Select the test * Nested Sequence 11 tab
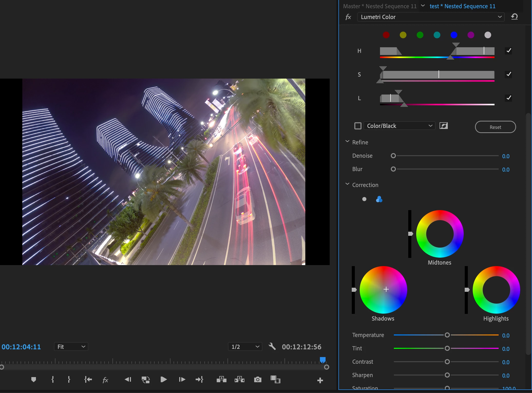Viewport: 532px width, 393px height. pos(462,6)
